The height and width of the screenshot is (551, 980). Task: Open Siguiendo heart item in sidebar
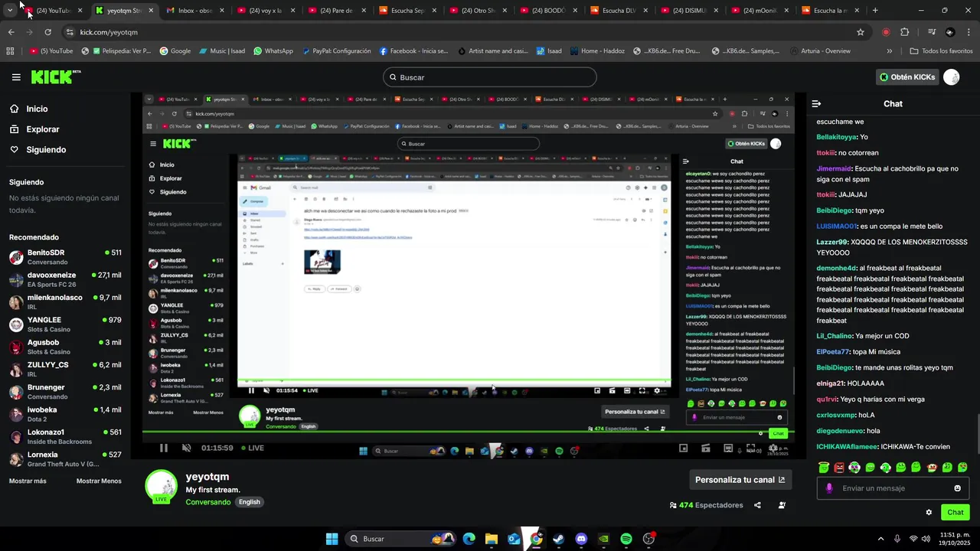38,150
